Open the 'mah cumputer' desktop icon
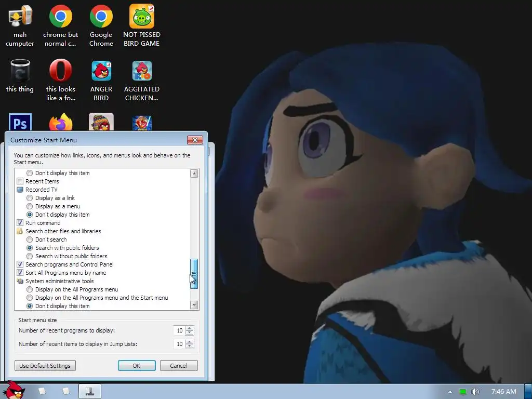 click(20, 26)
